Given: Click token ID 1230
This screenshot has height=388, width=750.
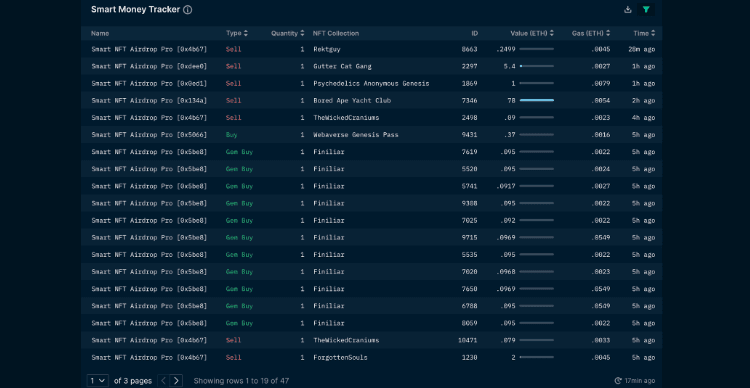Looking at the screenshot, I should tap(469, 358).
